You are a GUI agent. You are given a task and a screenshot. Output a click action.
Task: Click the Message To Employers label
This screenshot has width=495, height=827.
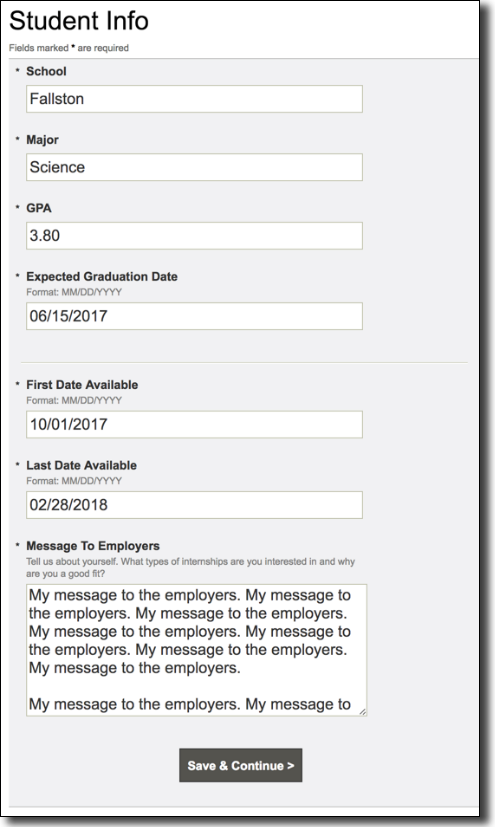click(x=93, y=546)
